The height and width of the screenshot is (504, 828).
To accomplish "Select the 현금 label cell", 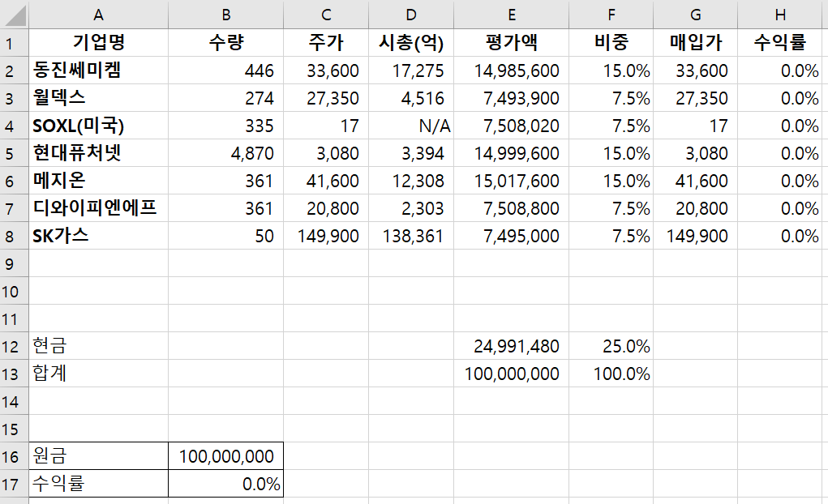I will tap(98, 346).
